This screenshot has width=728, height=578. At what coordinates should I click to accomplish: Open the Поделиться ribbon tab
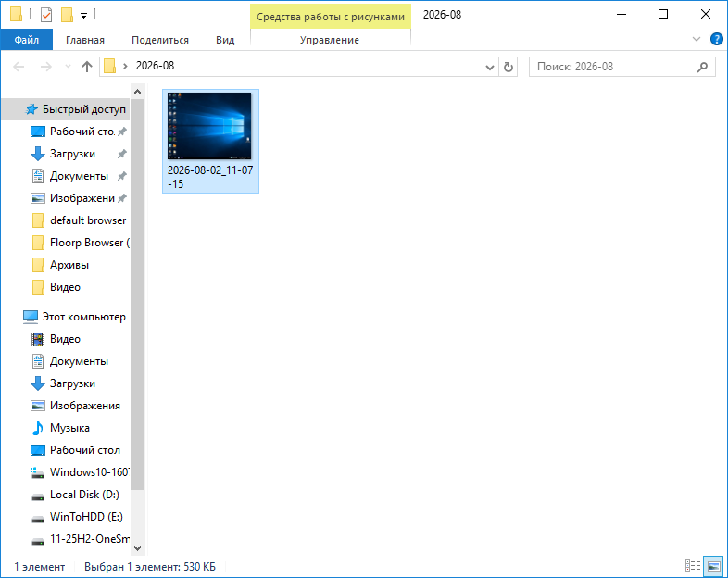[x=160, y=40]
